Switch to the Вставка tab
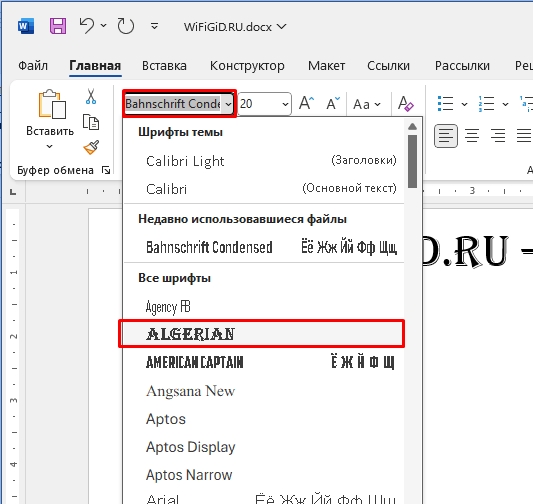The width and height of the screenshot is (533, 504). 164,66
